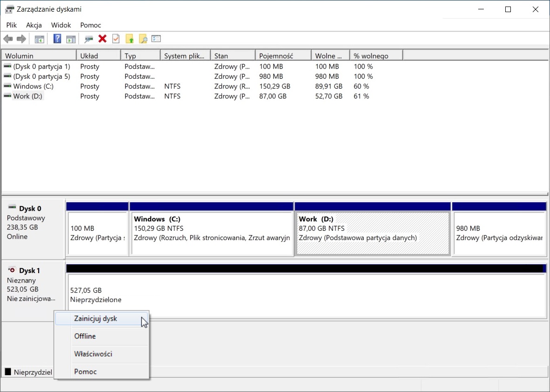Screen dimensions: 550x392
Task: Choose Zainicjuj dysk from context menu
Action: point(96,319)
